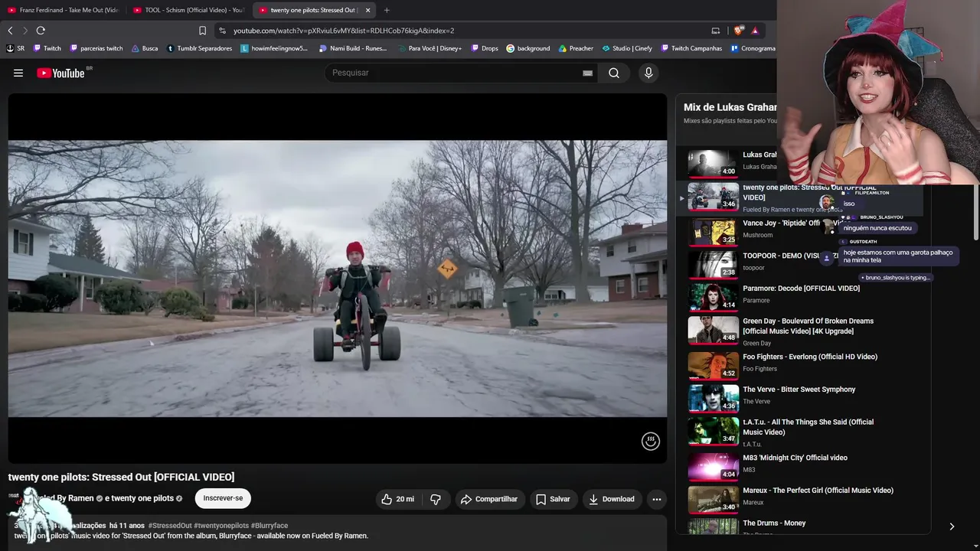This screenshot has height=551, width=980.
Task: Click the browser back arrow
Action: [10, 31]
